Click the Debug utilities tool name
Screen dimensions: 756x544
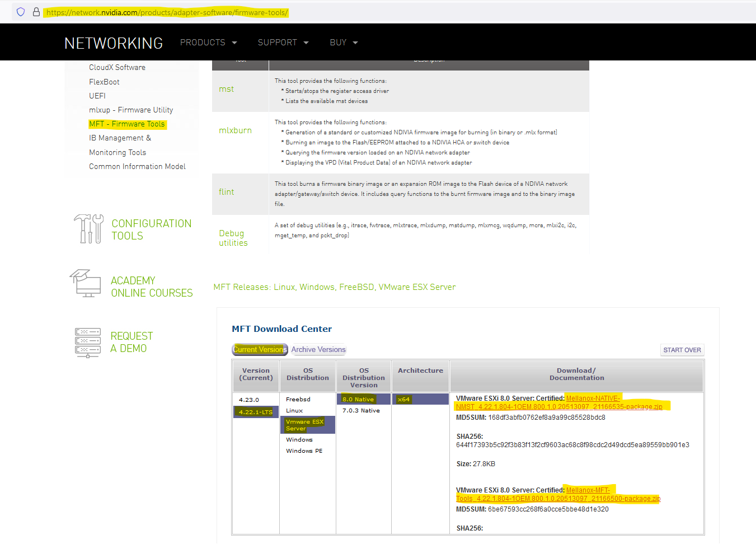233,238
